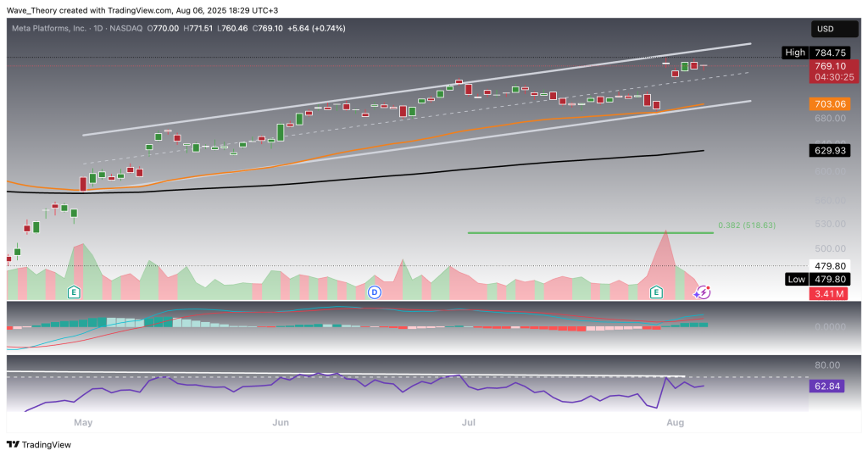
Task: Click the Aug label on time axis
Action: click(676, 422)
